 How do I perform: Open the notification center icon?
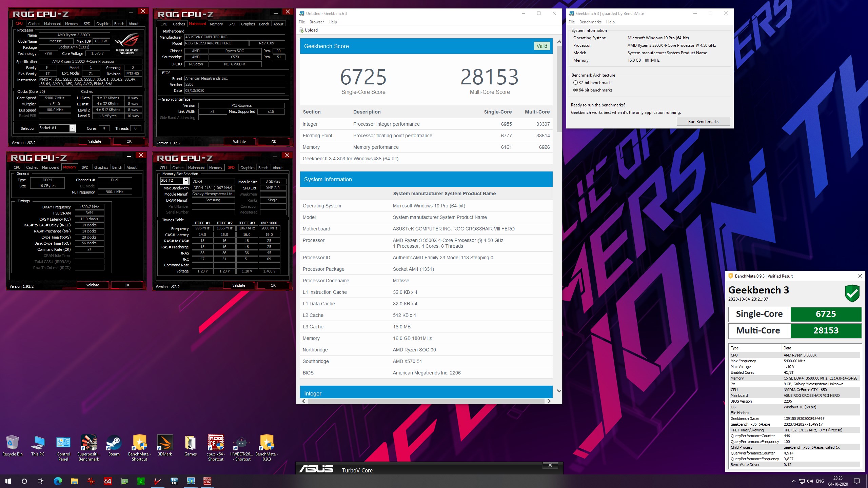(x=857, y=481)
